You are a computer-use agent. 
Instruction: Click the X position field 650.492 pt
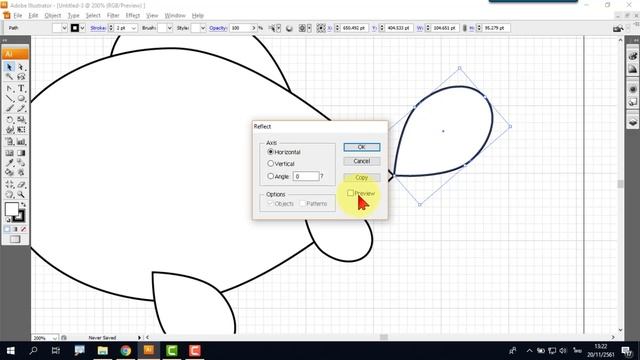pos(354,28)
